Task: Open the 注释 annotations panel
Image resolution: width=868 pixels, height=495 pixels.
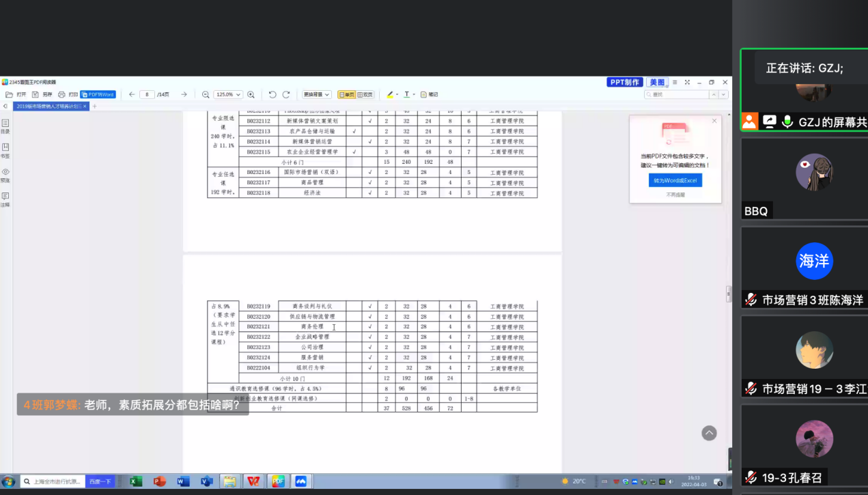Action: click(5, 199)
